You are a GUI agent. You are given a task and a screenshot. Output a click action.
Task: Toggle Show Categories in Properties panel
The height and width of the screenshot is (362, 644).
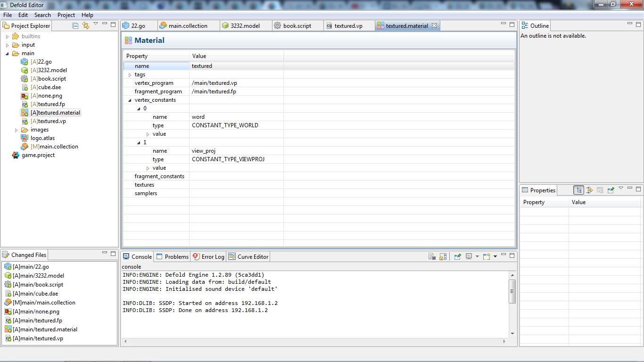578,190
